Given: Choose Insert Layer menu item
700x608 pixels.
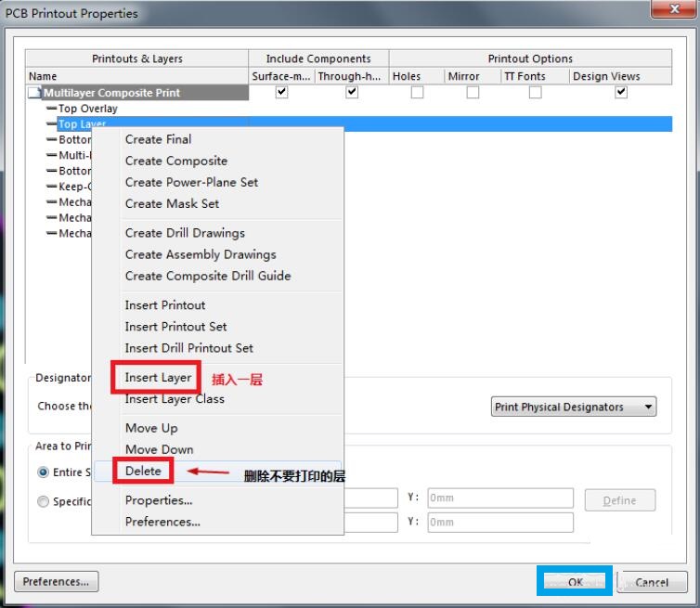Looking at the screenshot, I should click(158, 378).
